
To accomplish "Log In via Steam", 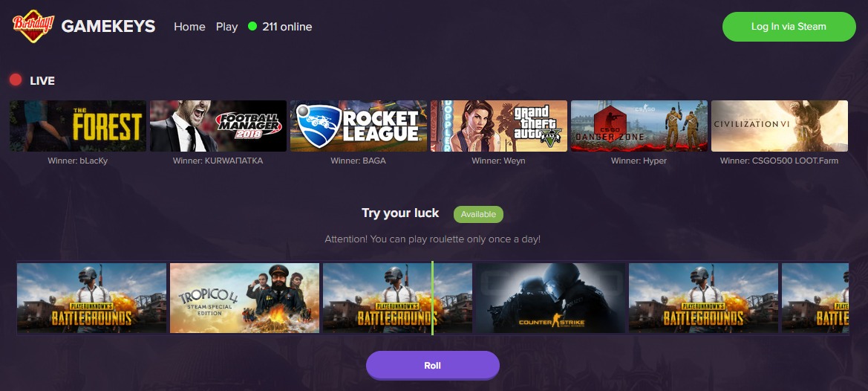I will click(789, 27).
